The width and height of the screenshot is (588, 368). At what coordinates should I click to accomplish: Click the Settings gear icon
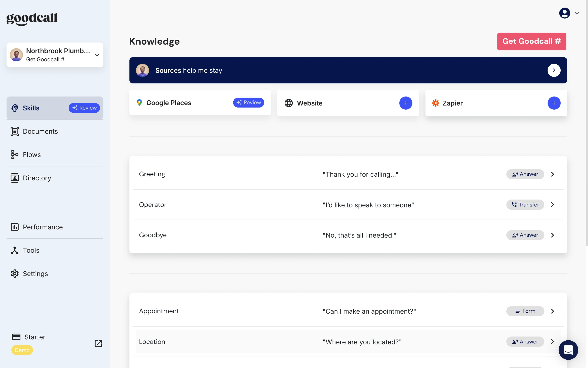(x=14, y=274)
